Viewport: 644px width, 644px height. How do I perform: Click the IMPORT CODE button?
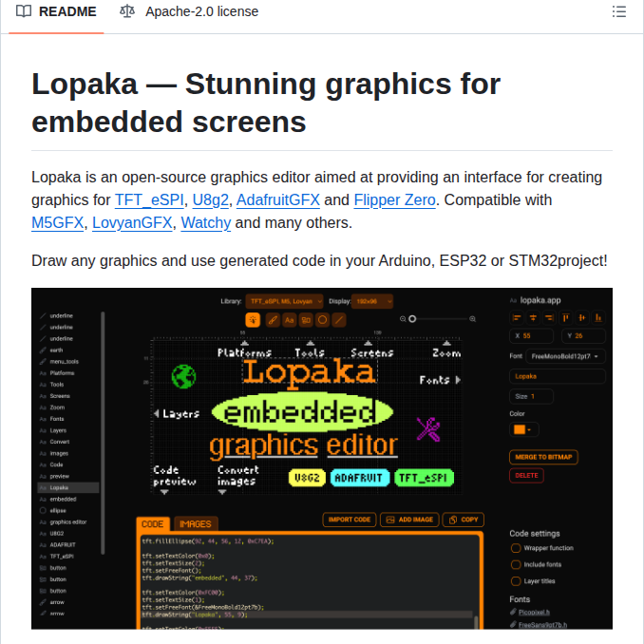pos(350,520)
